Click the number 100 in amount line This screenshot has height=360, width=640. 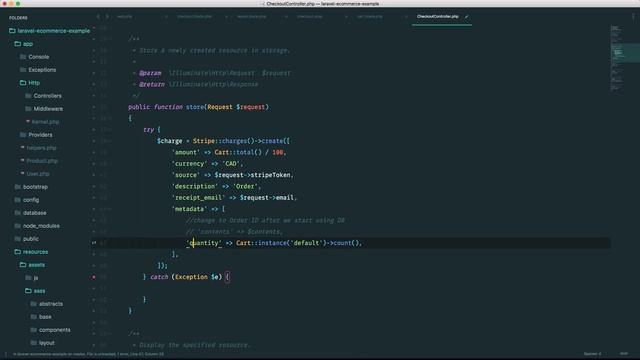[278, 152]
